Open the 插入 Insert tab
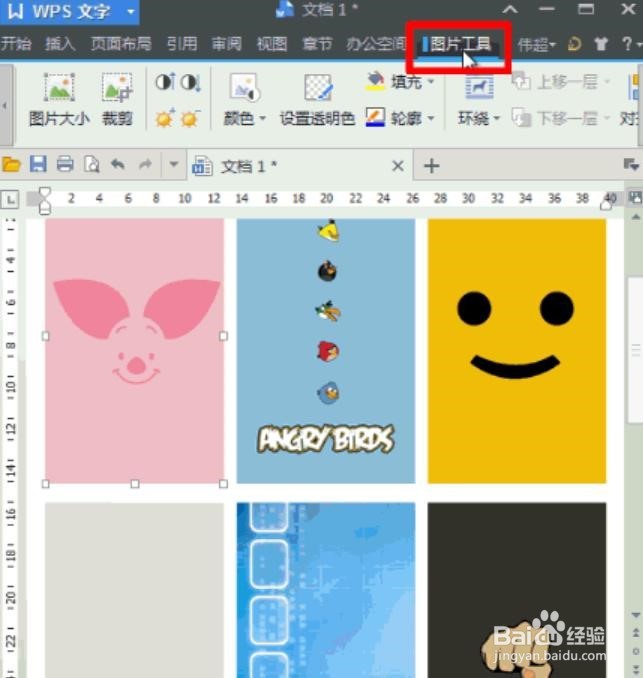The image size is (643, 678). tap(60, 44)
